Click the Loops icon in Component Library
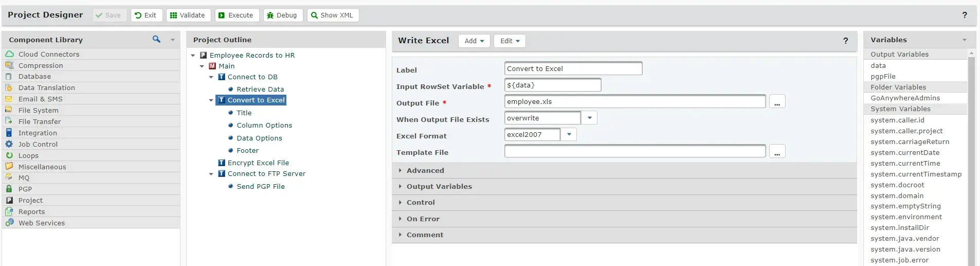 9,155
